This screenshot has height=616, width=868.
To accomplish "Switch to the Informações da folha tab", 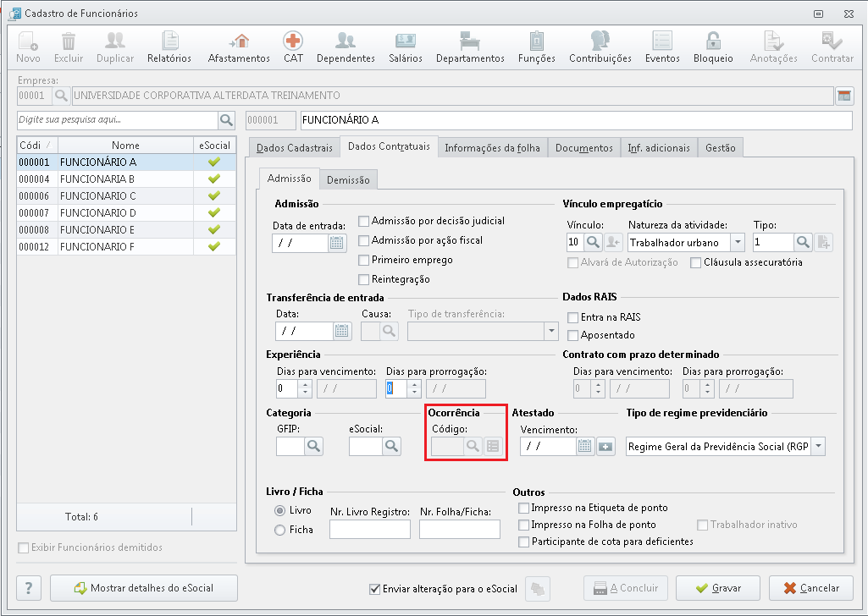I will click(x=491, y=147).
